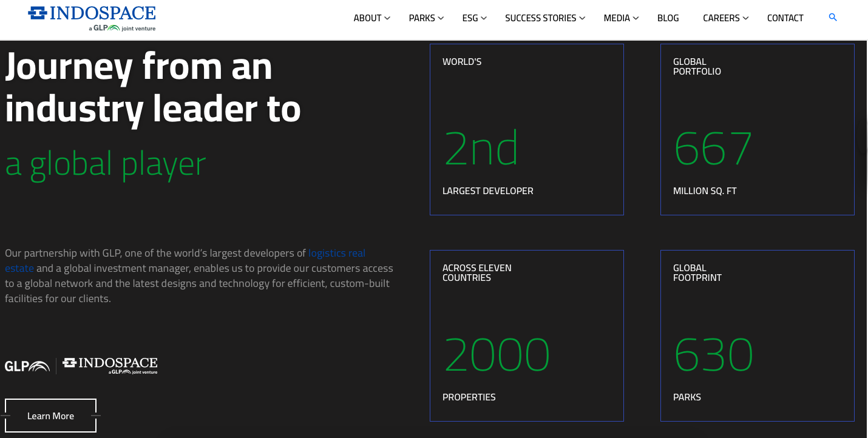
Task: Click the IndoSpace logo beside the GLP logo
Action: point(110,366)
